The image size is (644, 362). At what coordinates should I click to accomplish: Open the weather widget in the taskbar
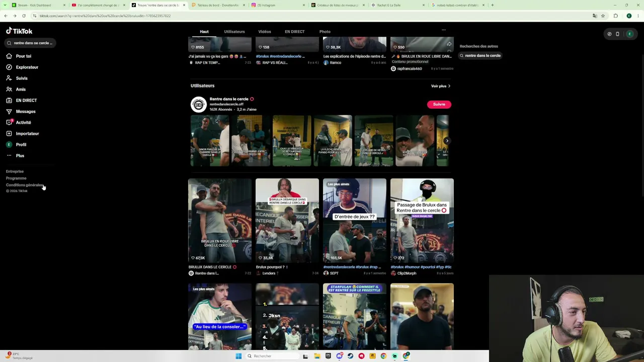click(x=19, y=356)
